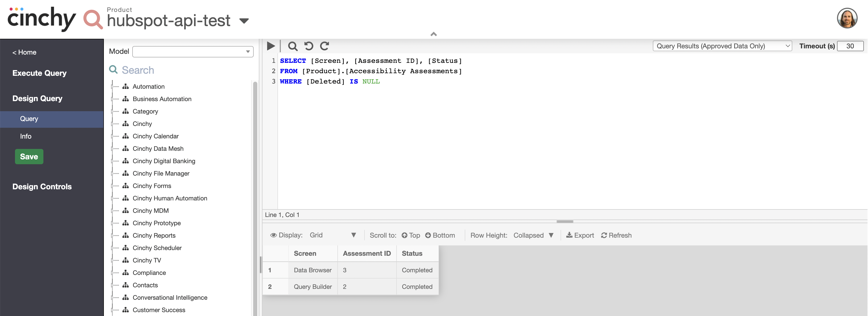Click the Scroll to Bottom icon

point(429,235)
